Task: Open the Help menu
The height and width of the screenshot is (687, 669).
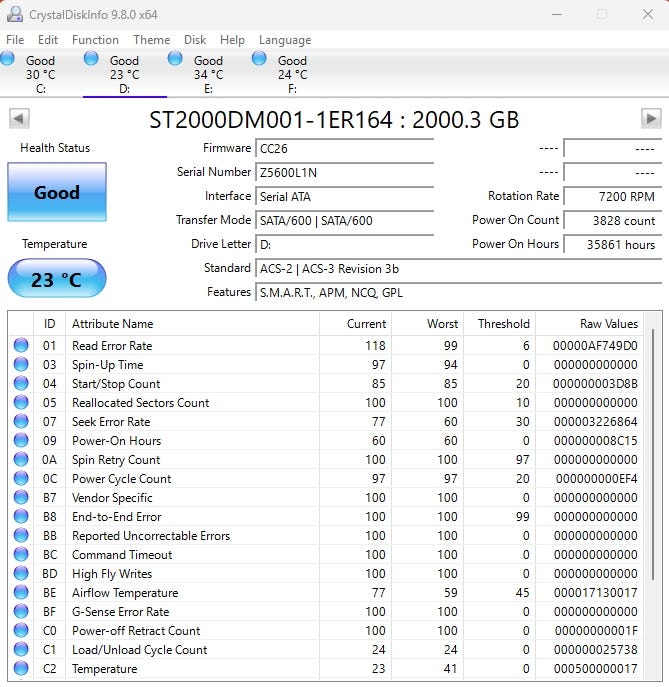Action: (232, 40)
